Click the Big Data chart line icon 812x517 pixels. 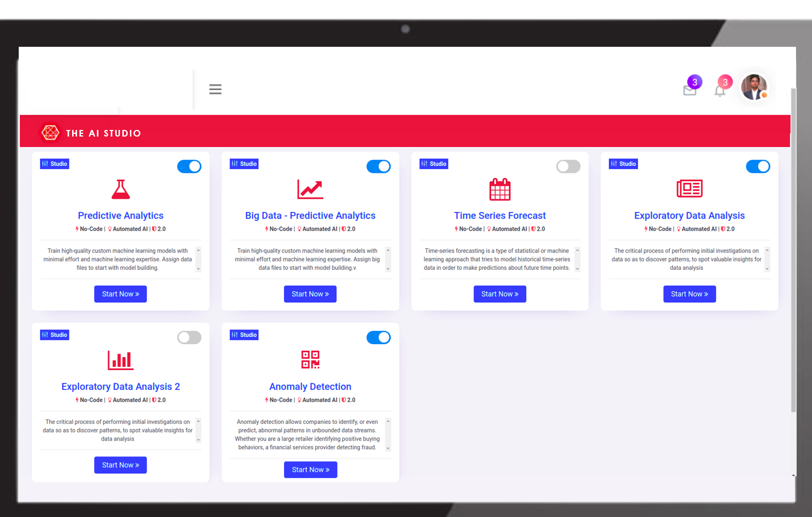[310, 189]
